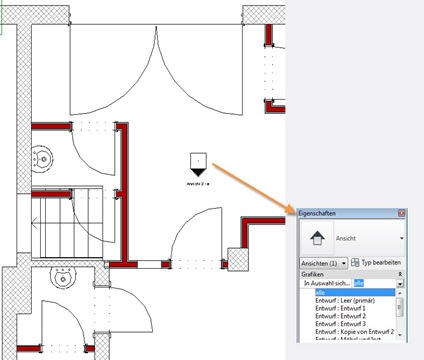424x360 pixels.
Task: Open the 'In Auswahl sichtbar' value dropdown arrow
Action: (x=400, y=284)
